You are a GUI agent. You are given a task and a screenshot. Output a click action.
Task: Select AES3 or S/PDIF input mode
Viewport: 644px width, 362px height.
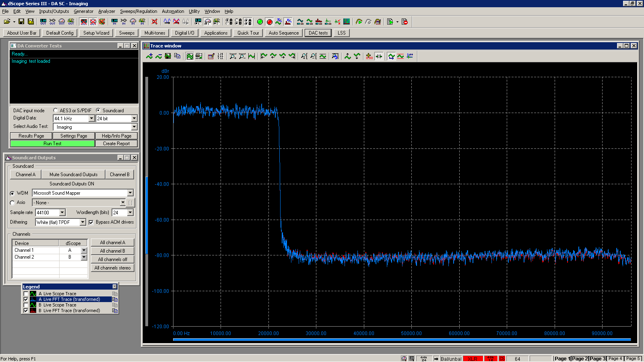[56, 110]
